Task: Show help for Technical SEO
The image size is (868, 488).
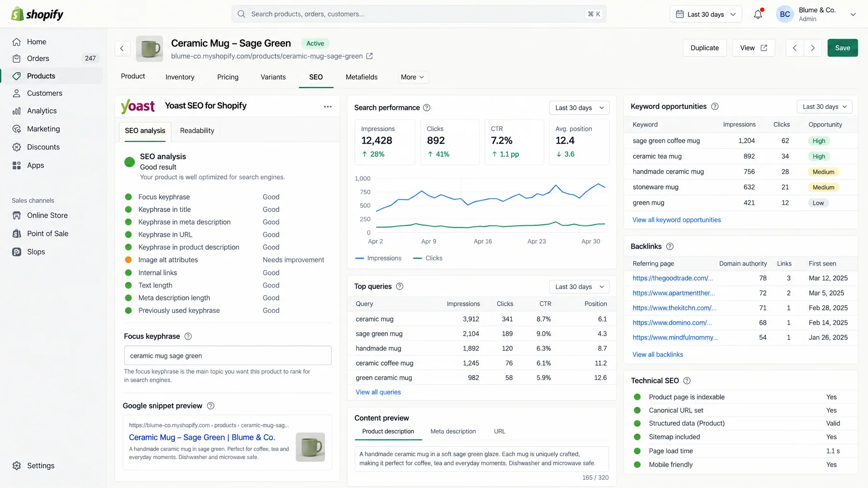Action: coord(687,381)
